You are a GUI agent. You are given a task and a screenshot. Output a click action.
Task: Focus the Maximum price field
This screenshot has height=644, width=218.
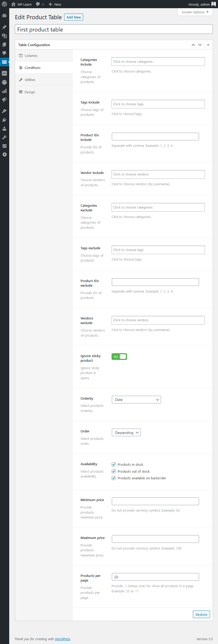(x=155, y=539)
